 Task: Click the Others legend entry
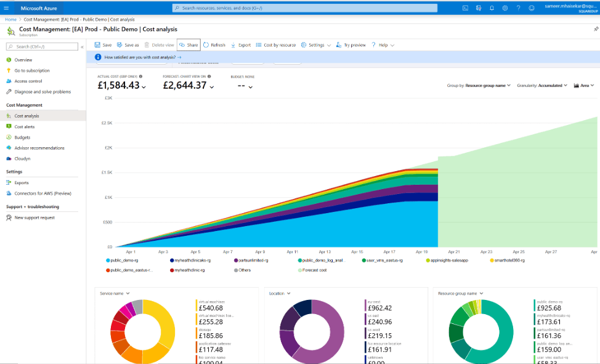coord(242,270)
